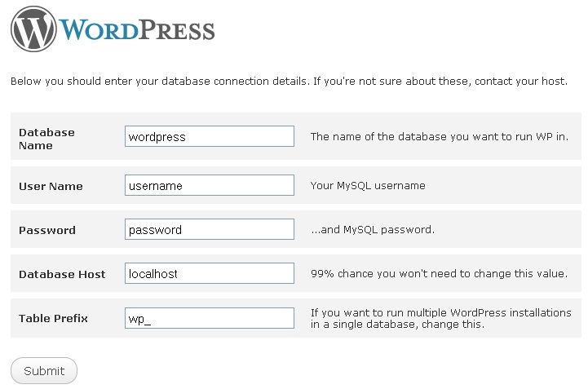Click the "Your MySQL username" hint text
The image size is (588, 389).
tap(368, 186)
